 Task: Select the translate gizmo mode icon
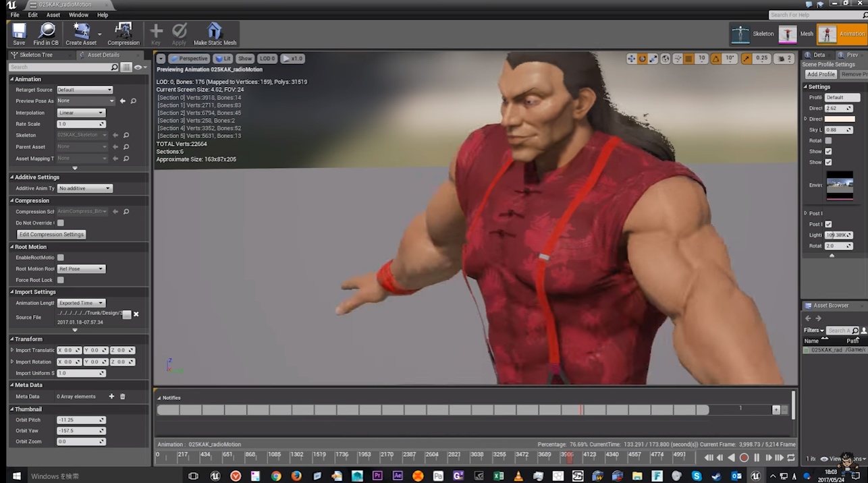pos(631,59)
